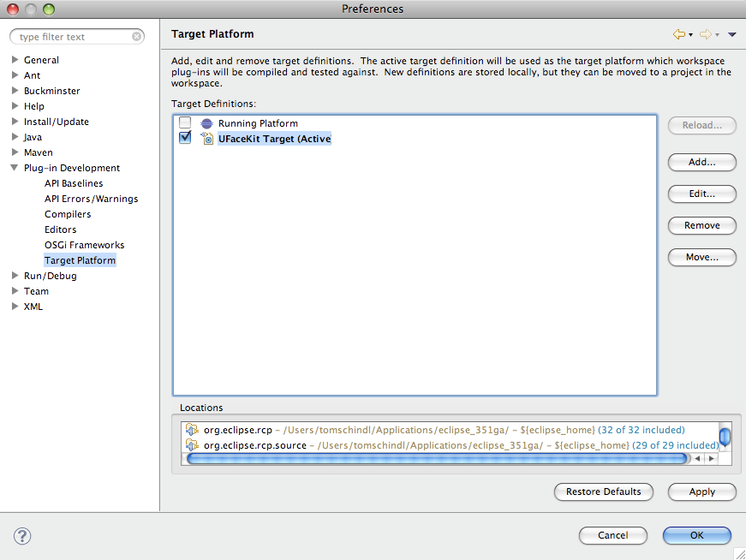This screenshot has width=746, height=560.
Task: Click the Running Platform icon
Action: pyautogui.click(x=206, y=123)
